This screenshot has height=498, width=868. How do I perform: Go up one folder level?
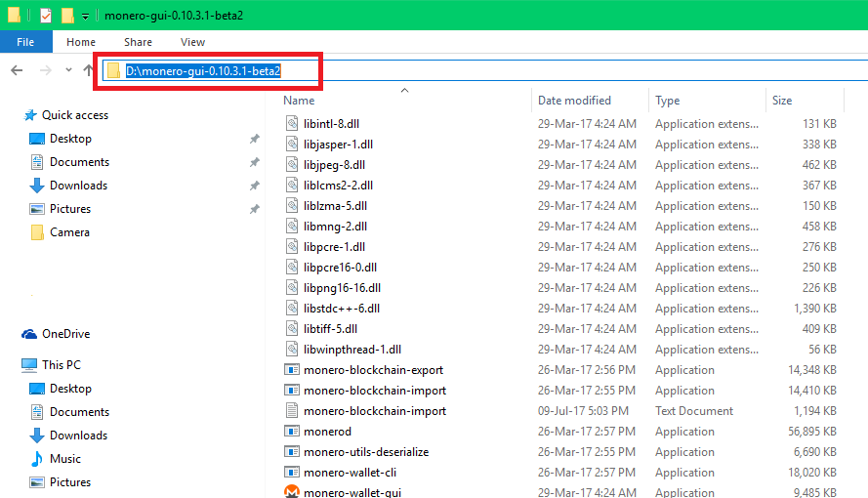[x=88, y=70]
